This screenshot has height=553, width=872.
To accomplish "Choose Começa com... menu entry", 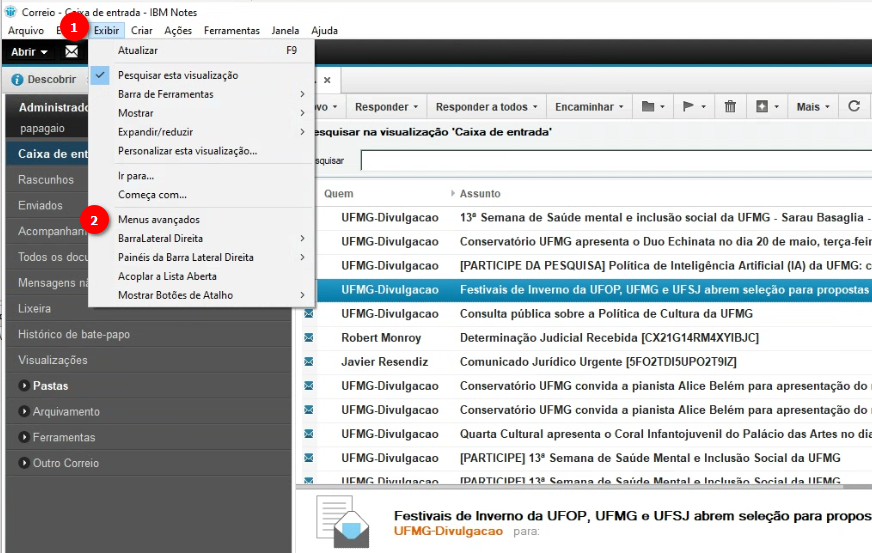I will coord(202,195).
